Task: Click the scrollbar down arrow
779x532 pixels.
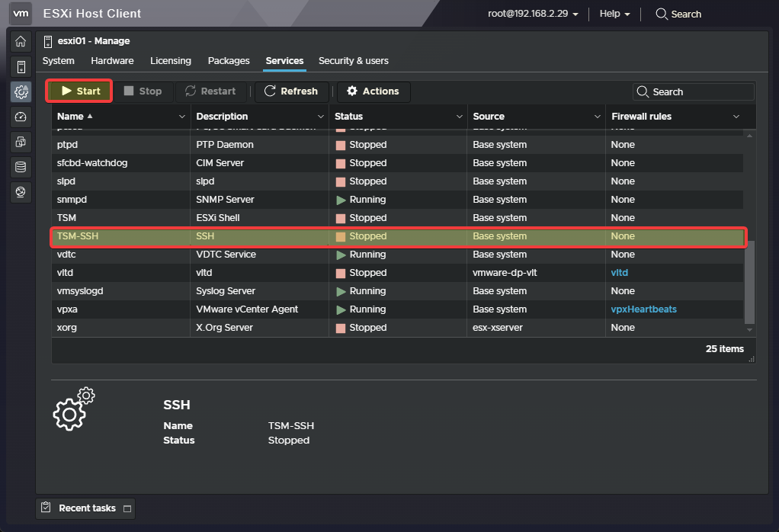Action: click(x=749, y=330)
